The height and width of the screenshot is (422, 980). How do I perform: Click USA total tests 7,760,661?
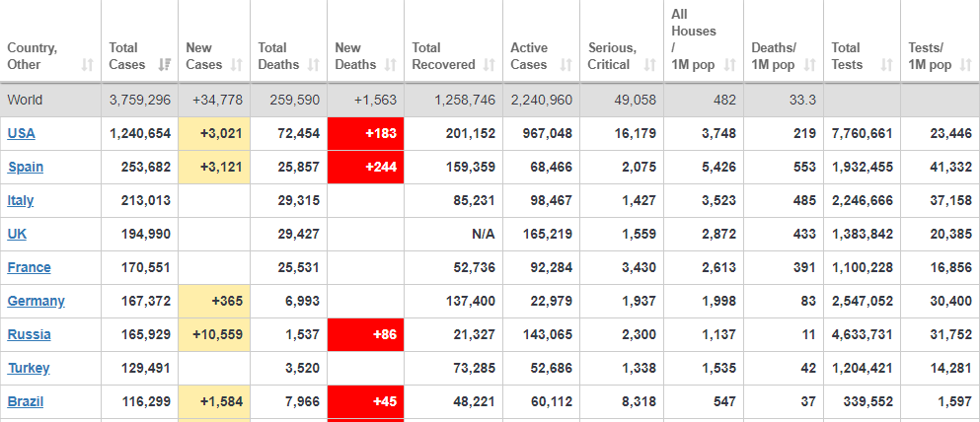[862, 133]
